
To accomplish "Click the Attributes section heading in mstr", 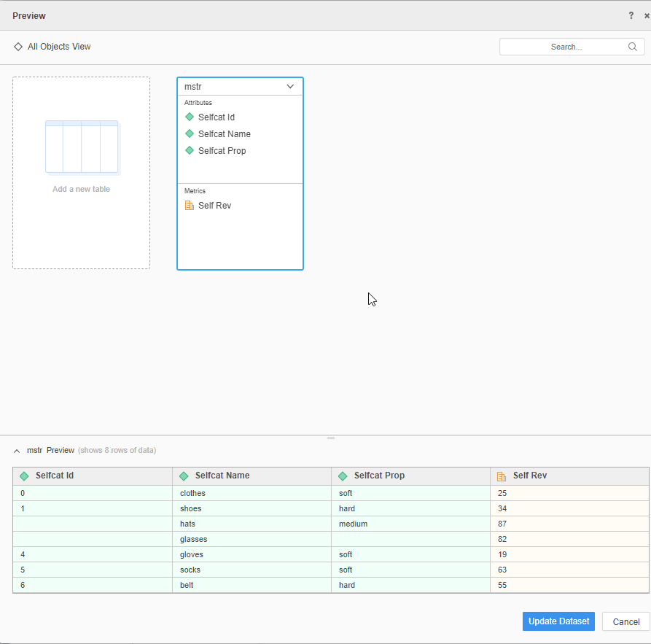I will tap(198, 103).
